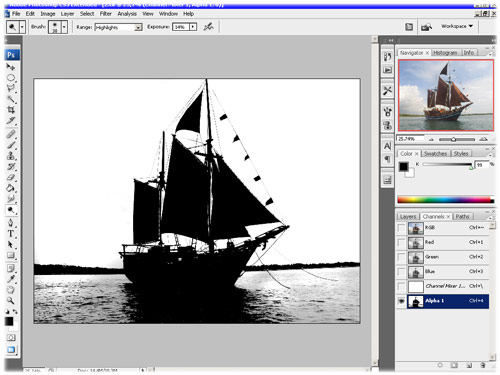Image resolution: width=500 pixels, height=375 pixels.
Task: Open the Image menu
Action: tap(48, 14)
